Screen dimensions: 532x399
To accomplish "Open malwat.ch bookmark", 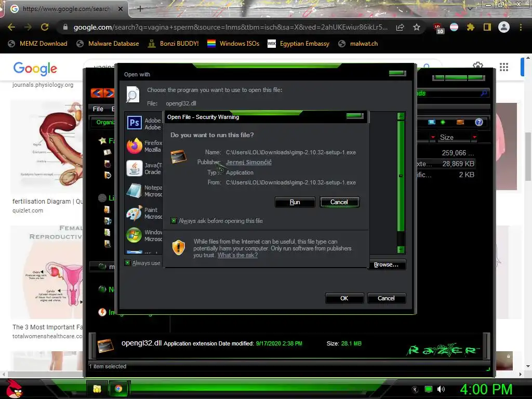I will [358, 44].
